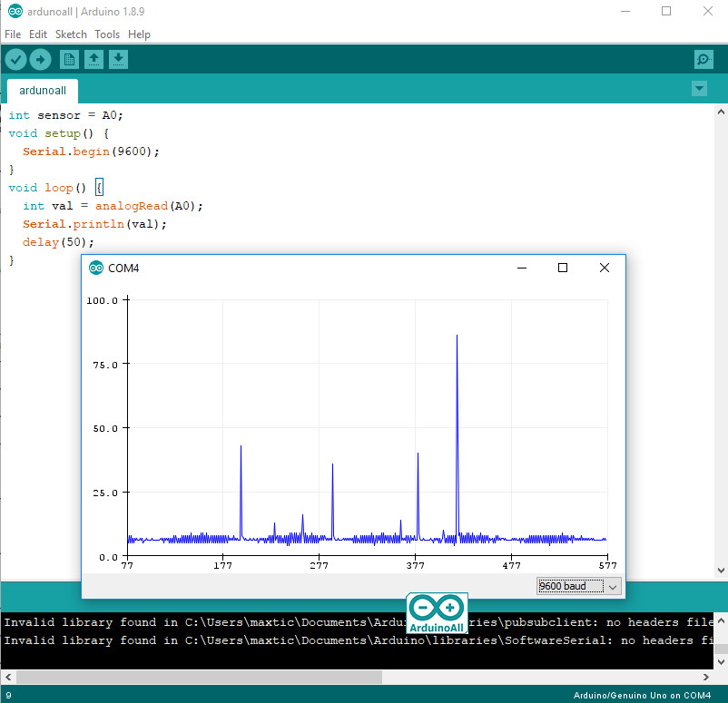Click the 'Serial.begin(9600);' line
This screenshot has width=728, height=703.
91,151
